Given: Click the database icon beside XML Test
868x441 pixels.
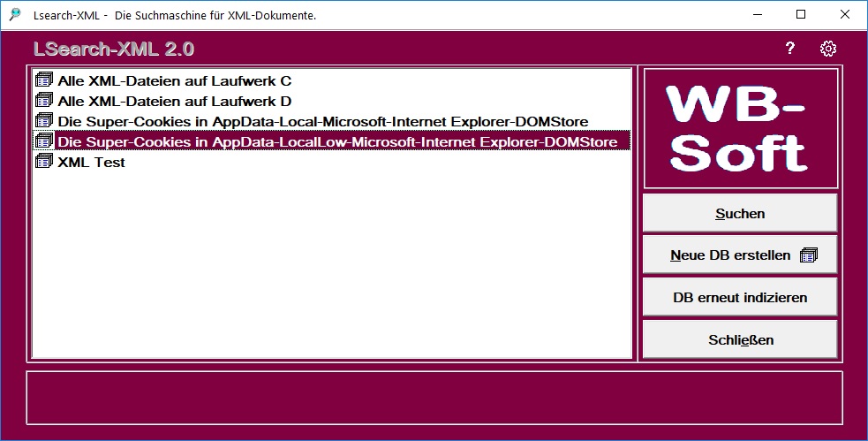Looking at the screenshot, I should click(44, 162).
